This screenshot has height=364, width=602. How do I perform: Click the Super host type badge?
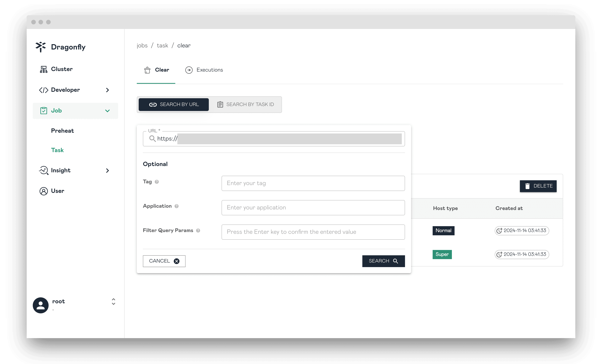[442, 254]
